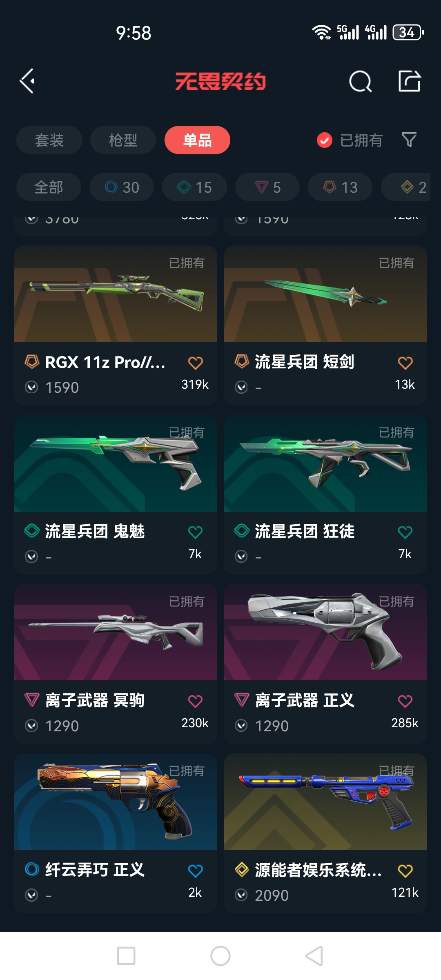Image resolution: width=441 pixels, height=980 pixels.
Task: Tap heart icon for 源能者娱乐系统
Action: (405, 871)
